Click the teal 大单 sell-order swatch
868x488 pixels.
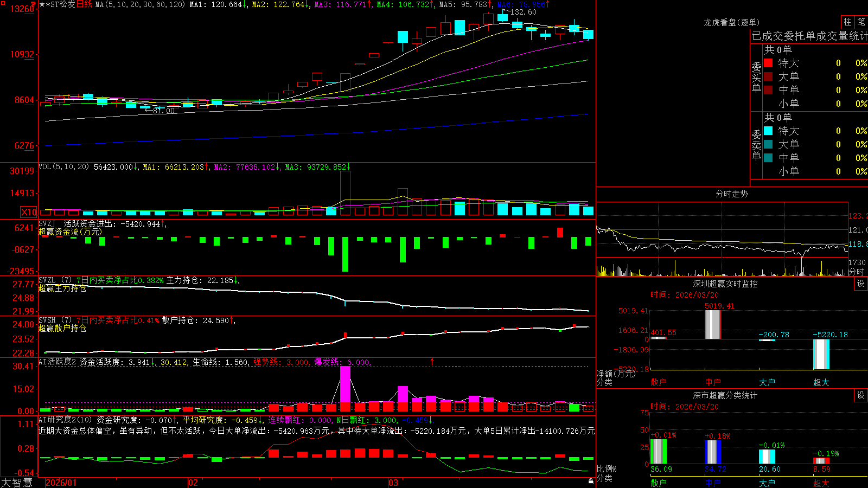click(x=768, y=144)
